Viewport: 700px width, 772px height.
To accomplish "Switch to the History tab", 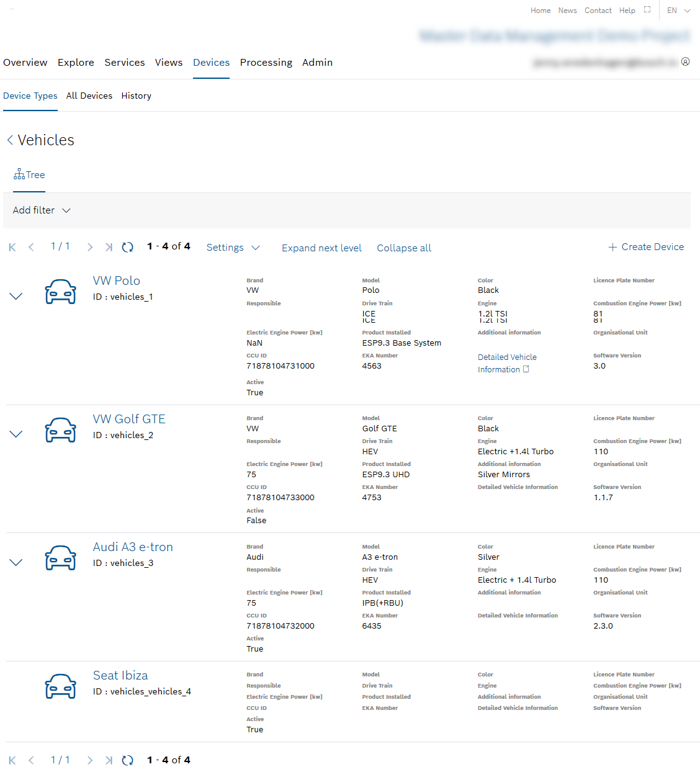I will 137,96.
